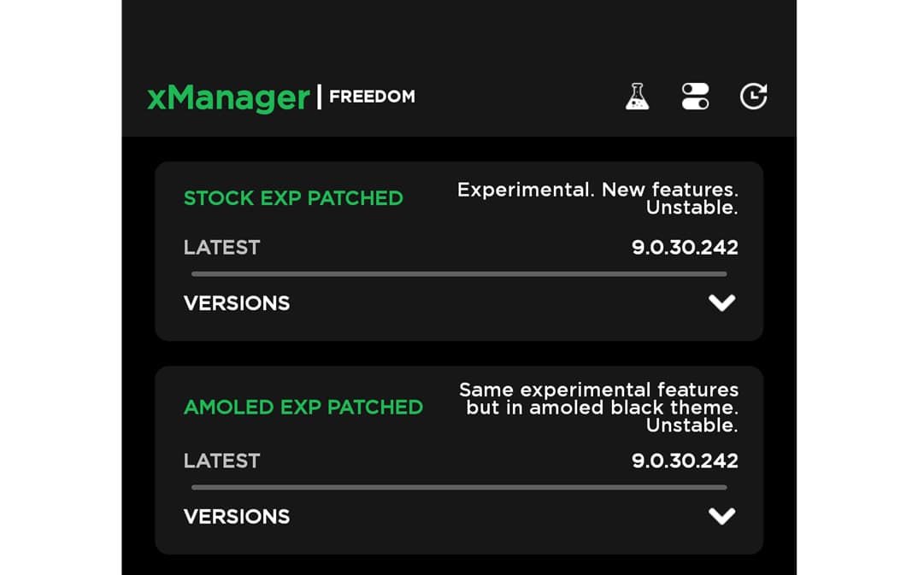
Task: Click LATEST label in Stock card
Action: click(x=222, y=248)
